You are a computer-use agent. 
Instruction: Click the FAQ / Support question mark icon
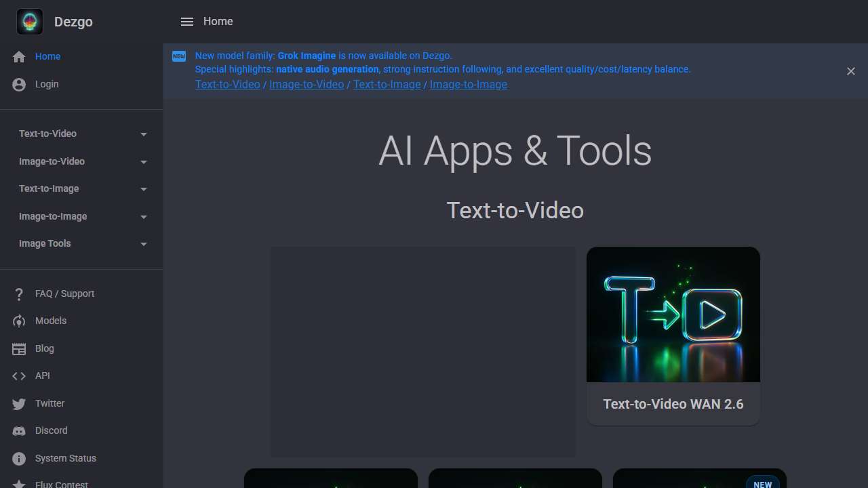[19, 294]
